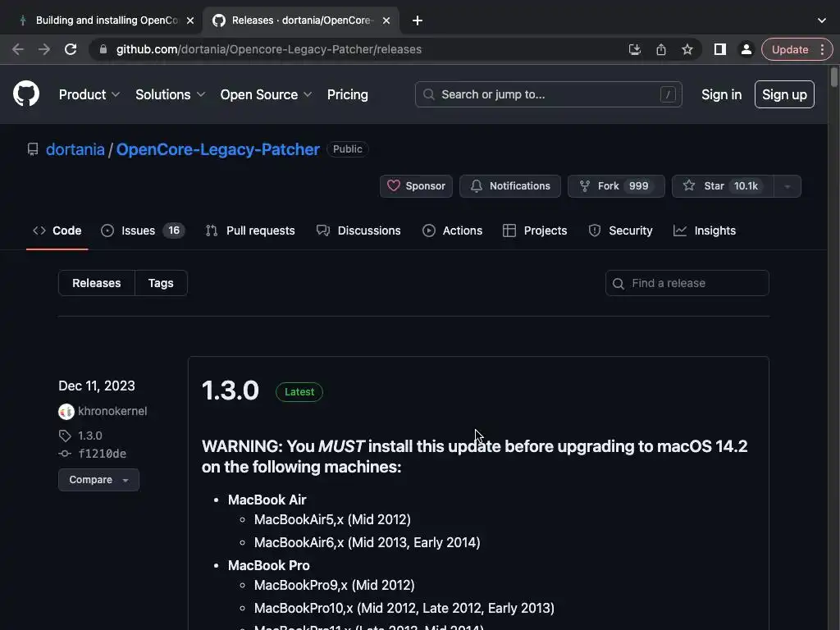This screenshot has width=840, height=630.
Task: Click the Find a release search field
Action: point(687,283)
